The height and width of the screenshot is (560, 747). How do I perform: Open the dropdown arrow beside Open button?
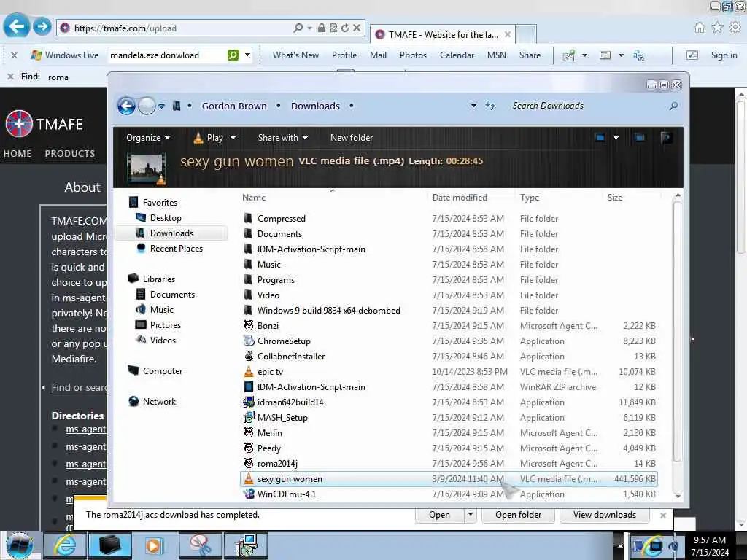pyautogui.click(x=471, y=514)
